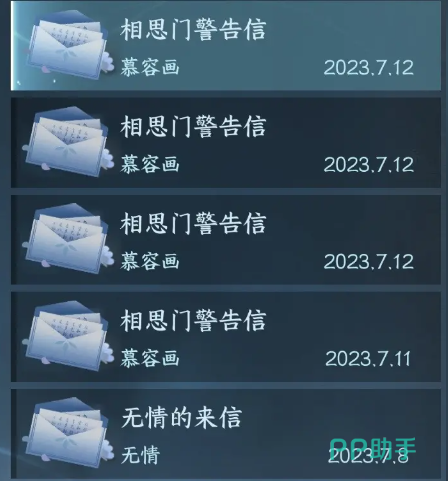448x481 pixels.
Task: Select sender 慕容画 on the highlighted mail
Action: pos(150,67)
